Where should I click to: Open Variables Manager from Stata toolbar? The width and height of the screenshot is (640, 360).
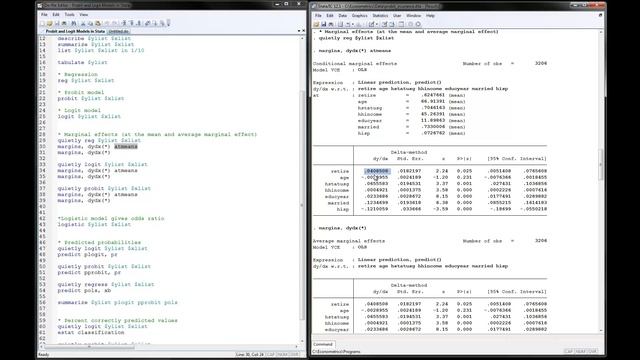[x=402, y=24]
